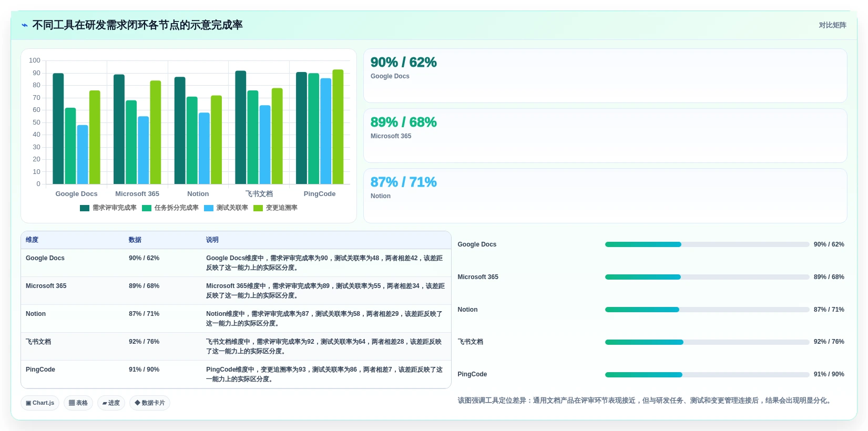This screenshot has width=868, height=431.
Task: Click the Microsoft 365 progress bar
Action: click(x=707, y=277)
